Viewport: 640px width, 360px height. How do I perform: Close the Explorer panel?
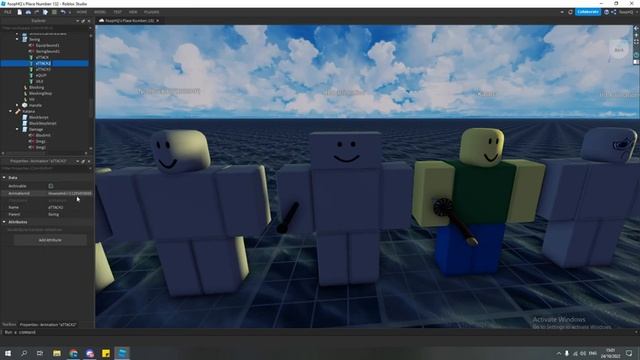(x=89, y=21)
